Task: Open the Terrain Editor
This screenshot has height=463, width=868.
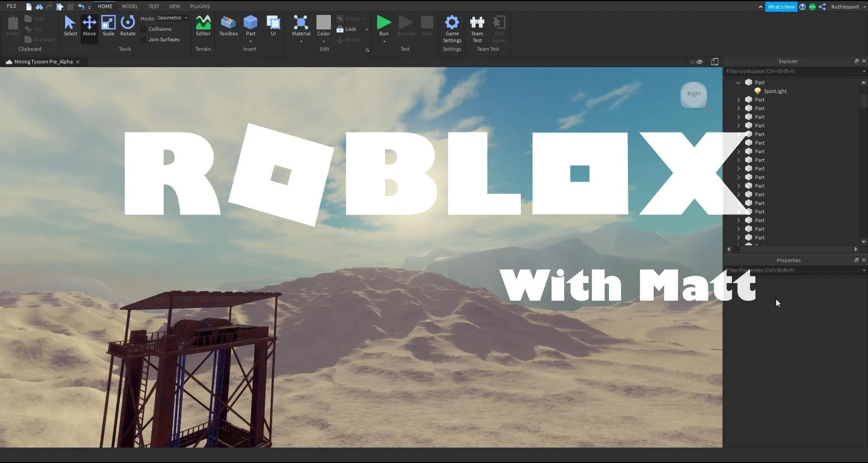Action: click(203, 26)
